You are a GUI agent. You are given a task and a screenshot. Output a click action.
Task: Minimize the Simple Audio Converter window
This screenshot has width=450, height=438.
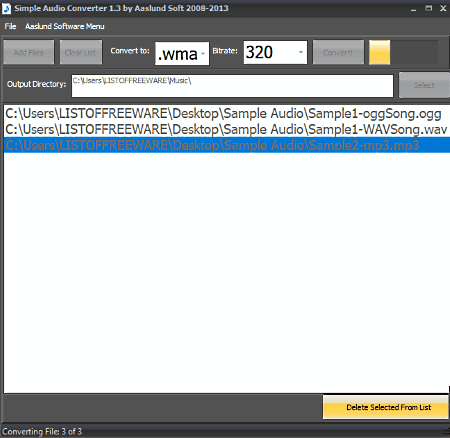414,9
